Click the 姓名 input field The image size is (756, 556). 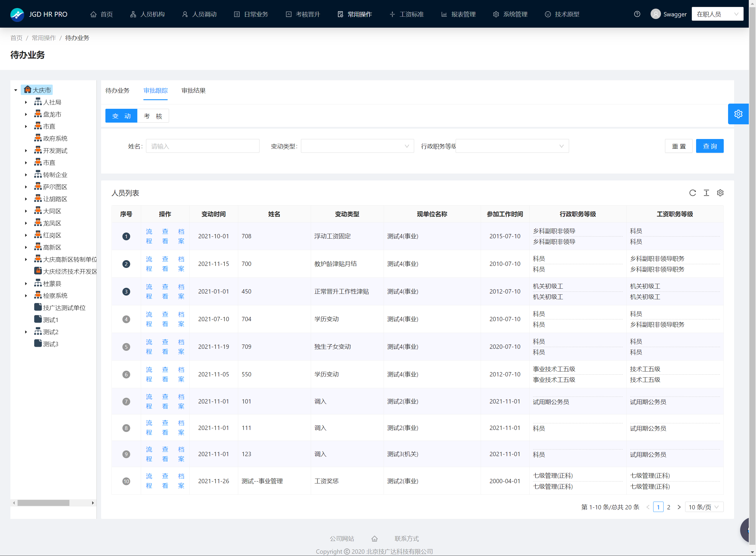click(x=203, y=146)
